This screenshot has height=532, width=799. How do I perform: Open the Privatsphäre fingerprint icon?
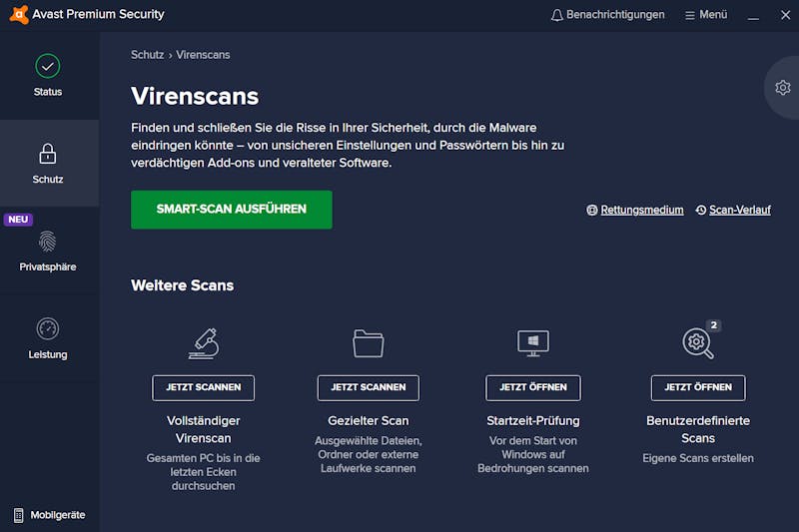point(47,242)
